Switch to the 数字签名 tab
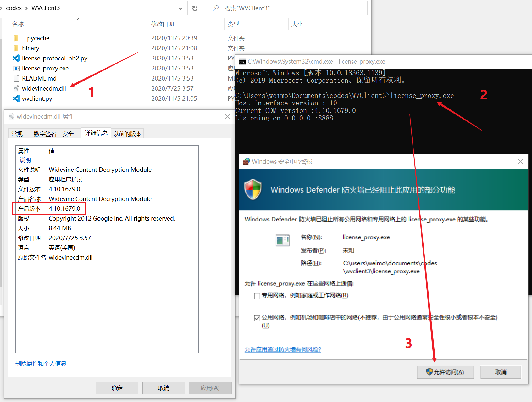 (x=45, y=134)
